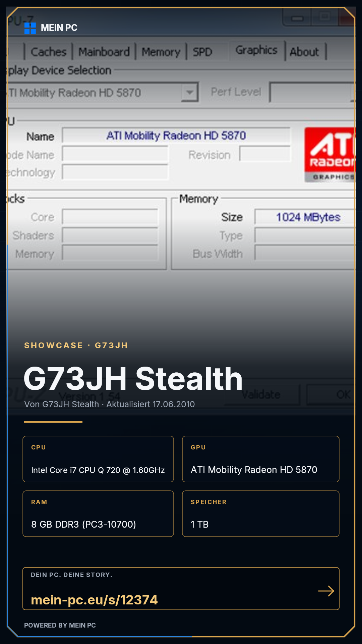Click the Memory Type field
The width and height of the screenshot is (362, 644).
point(305,235)
